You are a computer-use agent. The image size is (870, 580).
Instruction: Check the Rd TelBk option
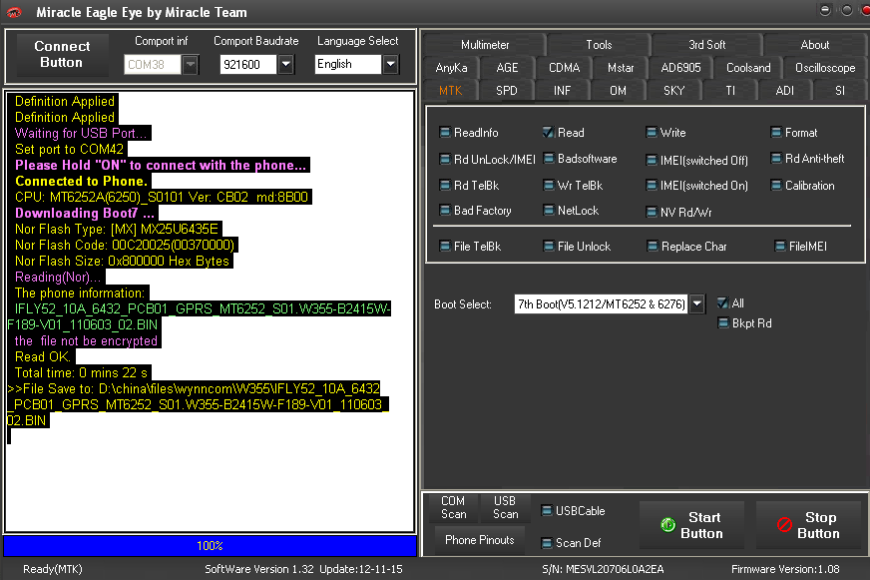pyautogui.click(x=444, y=185)
